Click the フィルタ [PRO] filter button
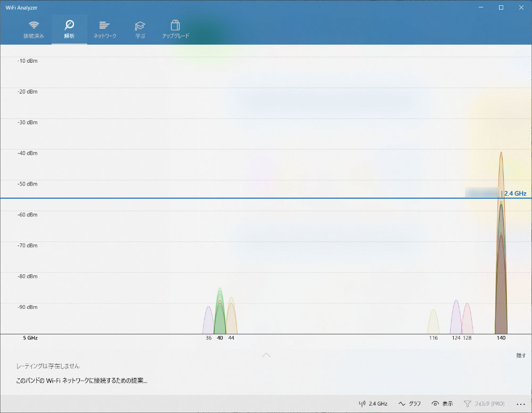Screen dimensions: 532x413 coord(484,403)
